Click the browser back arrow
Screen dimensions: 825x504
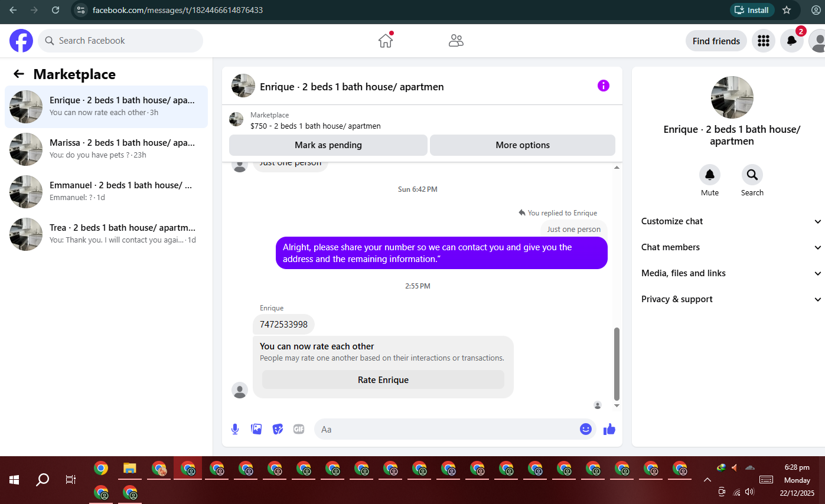(x=13, y=10)
